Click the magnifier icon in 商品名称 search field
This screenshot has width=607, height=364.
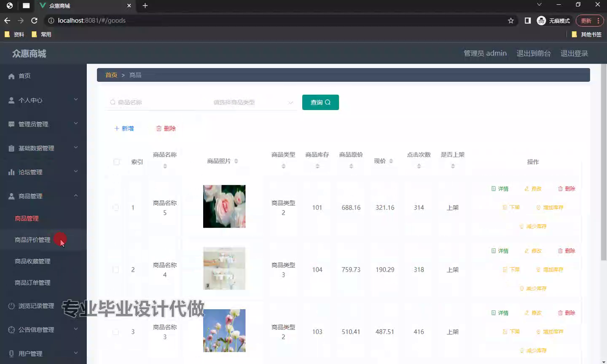coord(113,102)
